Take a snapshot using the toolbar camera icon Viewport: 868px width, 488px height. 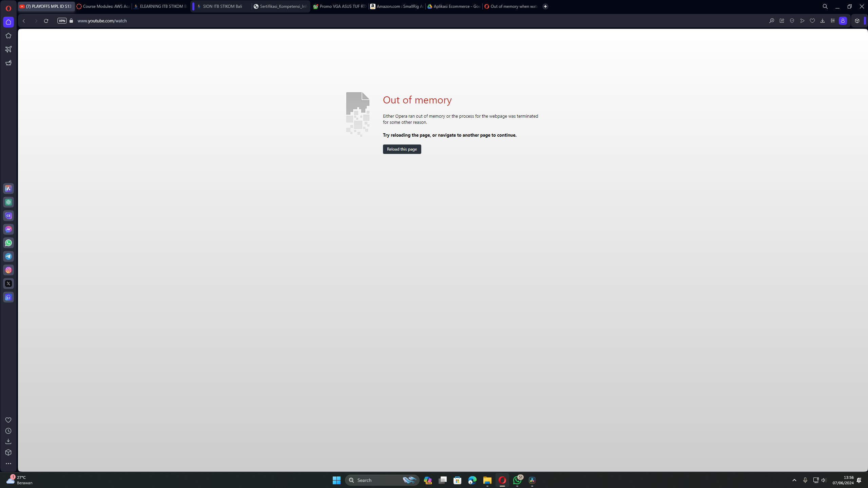point(782,21)
